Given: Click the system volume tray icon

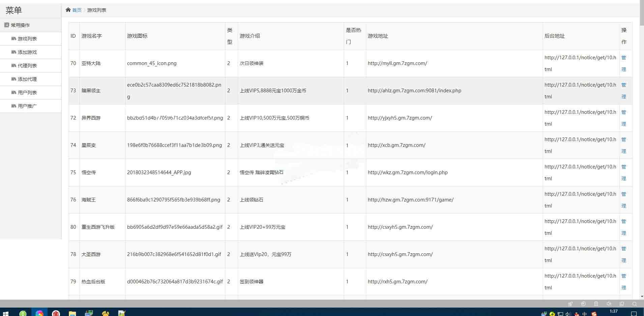Looking at the screenshot, I should click(568, 314).
